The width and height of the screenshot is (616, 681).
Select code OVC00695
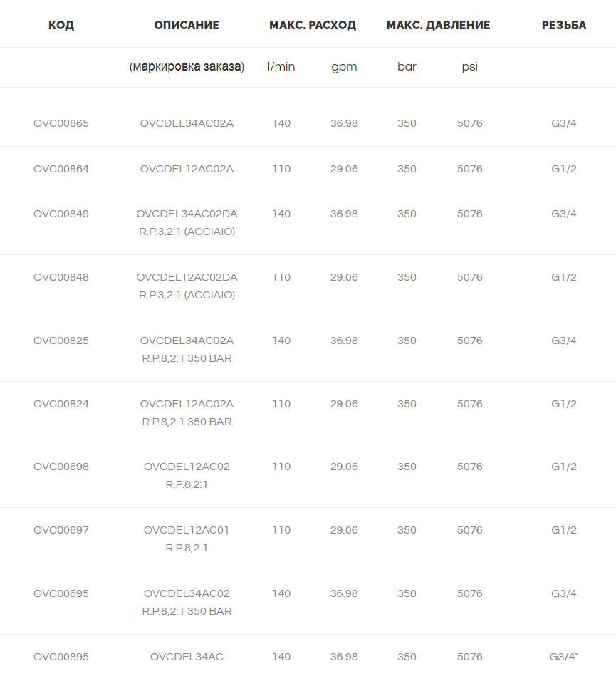(61, 593)
